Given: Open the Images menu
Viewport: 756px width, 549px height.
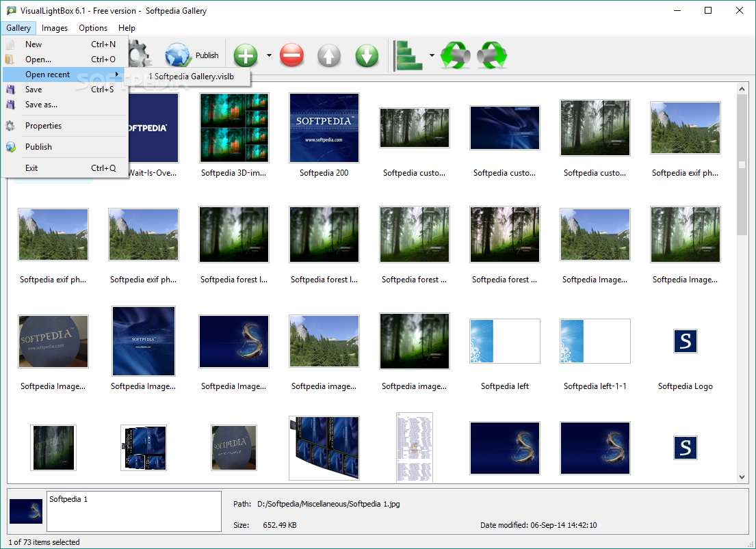Looking at the screenshot, I should [55, 28].
